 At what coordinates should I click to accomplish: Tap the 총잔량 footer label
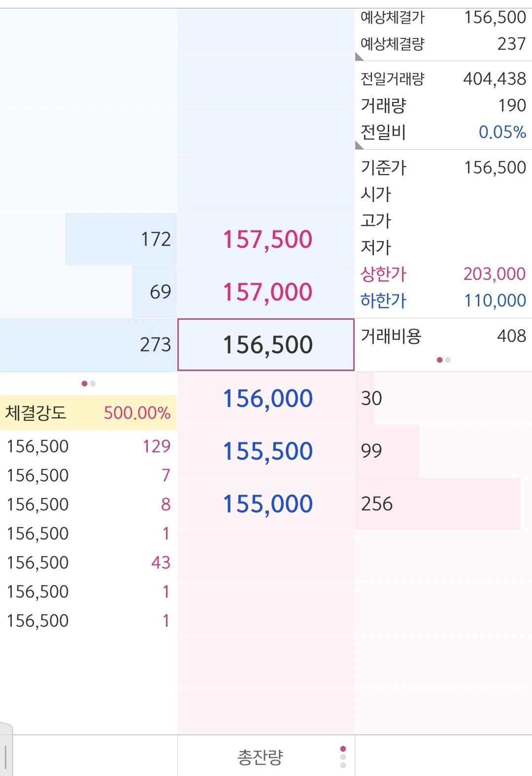pos(260,757)
